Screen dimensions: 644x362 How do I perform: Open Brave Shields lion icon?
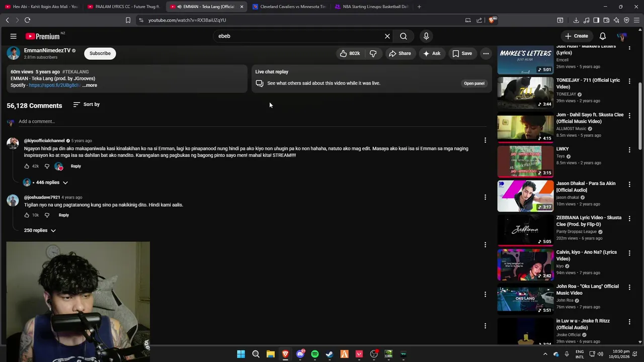pos(492,20)
